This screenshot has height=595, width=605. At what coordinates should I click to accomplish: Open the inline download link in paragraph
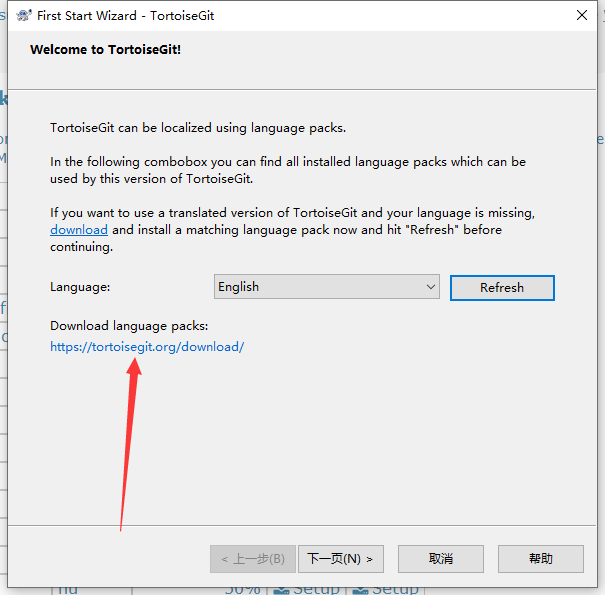click(79, 230)
